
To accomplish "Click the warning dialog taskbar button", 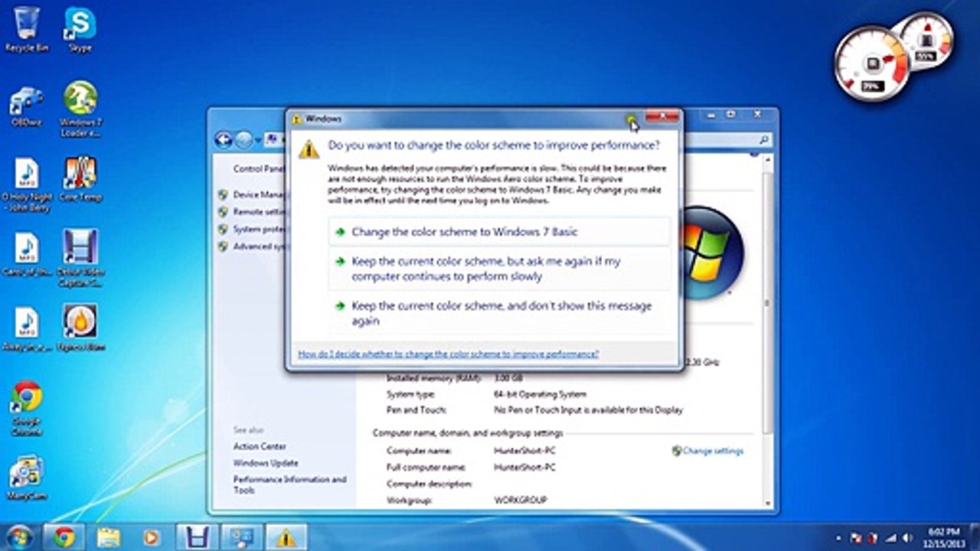I will [286, 537].
